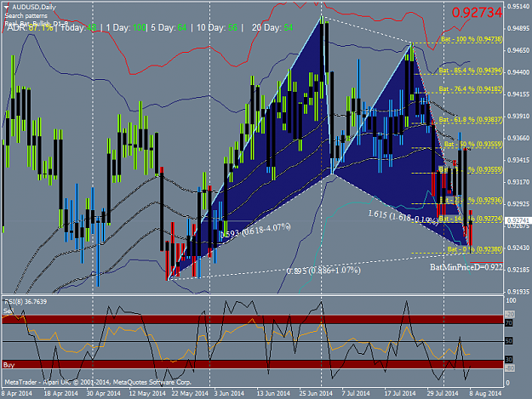Screen dimensions: 532x399
Task: Click the 29 Jul 2014 date label
Action: [x=443, y=394]
